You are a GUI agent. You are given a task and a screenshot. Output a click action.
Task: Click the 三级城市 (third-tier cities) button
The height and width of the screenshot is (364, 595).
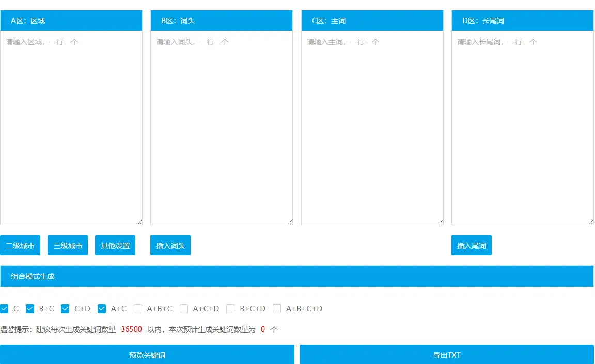point(68,245)
